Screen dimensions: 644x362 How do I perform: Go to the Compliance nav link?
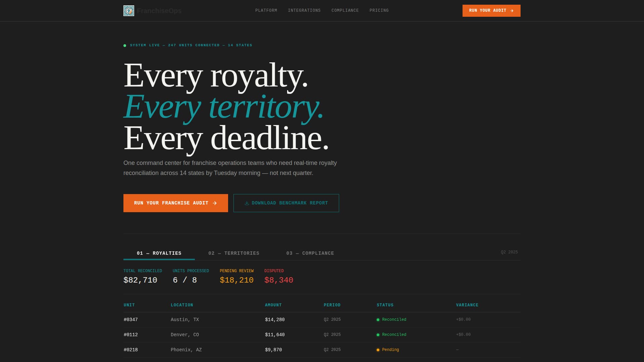345,11
